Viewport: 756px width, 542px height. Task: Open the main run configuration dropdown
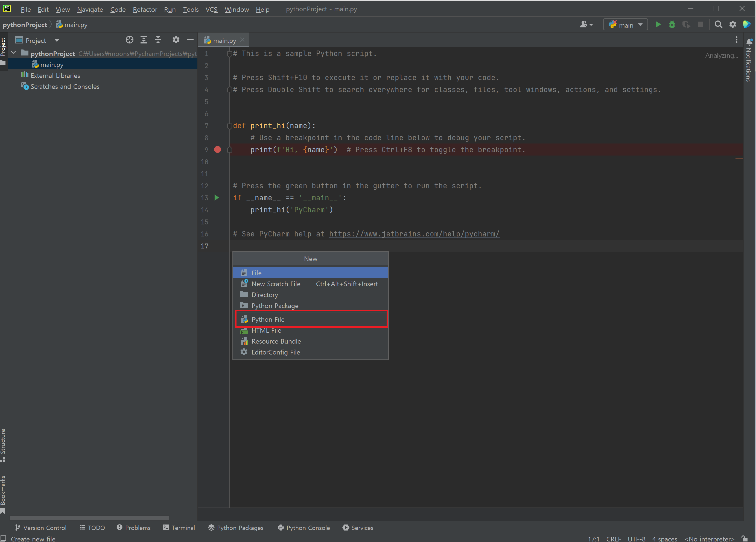[625, 25]
